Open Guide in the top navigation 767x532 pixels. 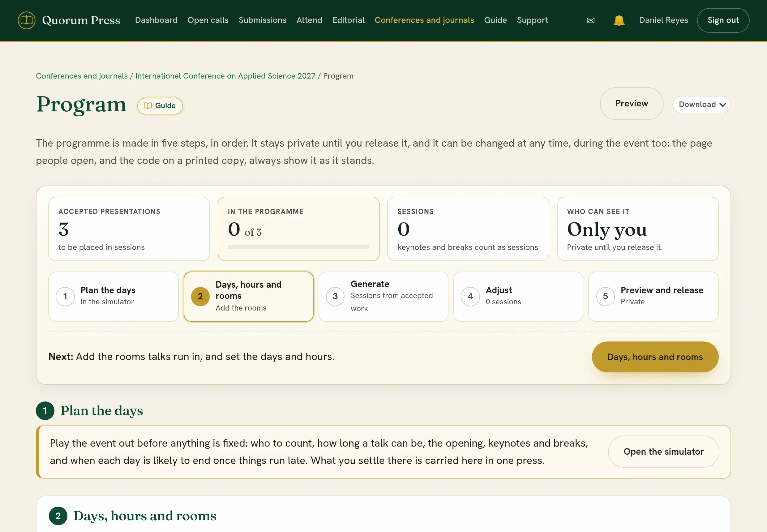(495, 20)
